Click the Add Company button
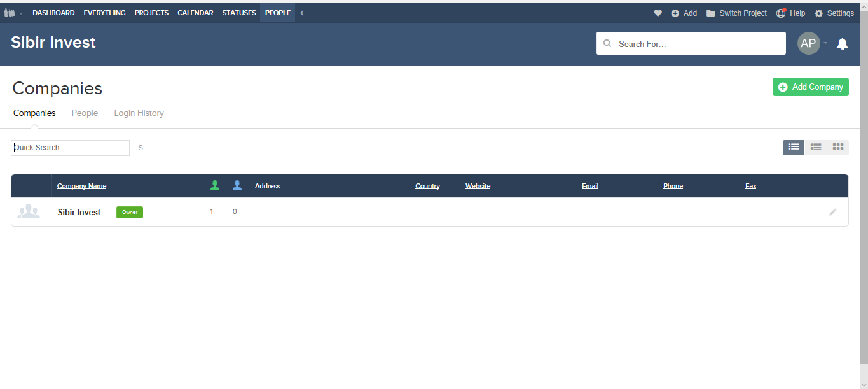 [811, 87]
